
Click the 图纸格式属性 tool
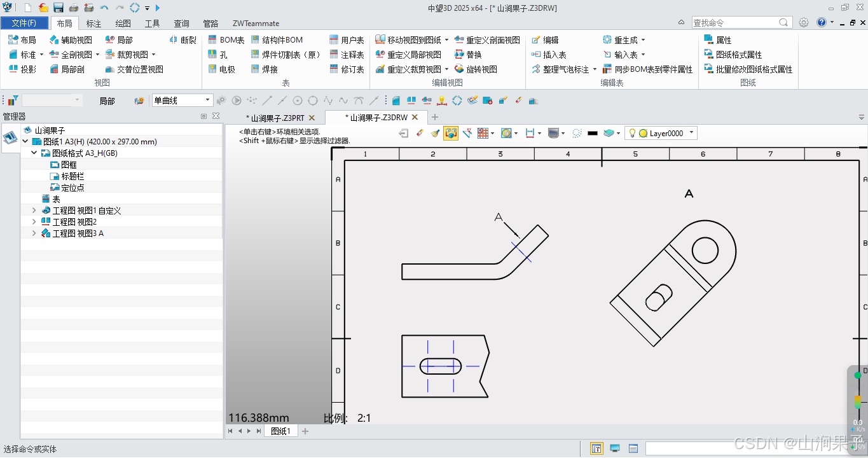(733, 55)
